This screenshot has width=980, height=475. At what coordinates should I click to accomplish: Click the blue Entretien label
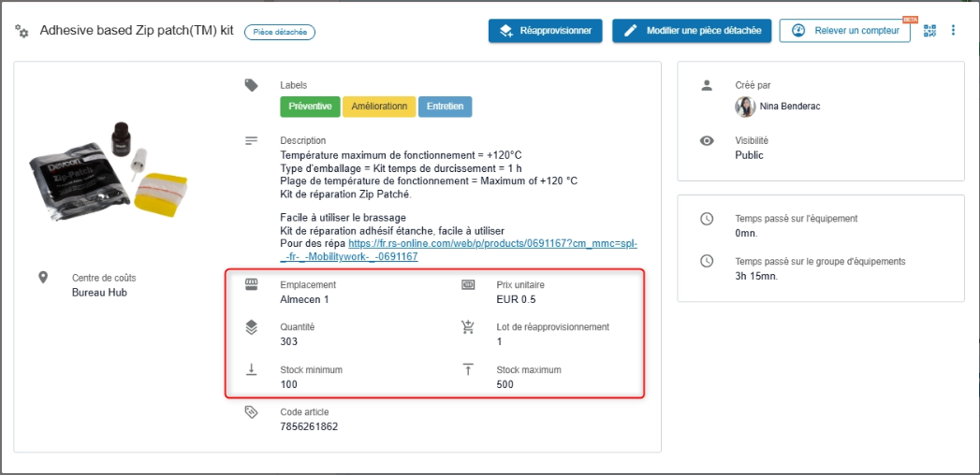click(x=445, y=107)
